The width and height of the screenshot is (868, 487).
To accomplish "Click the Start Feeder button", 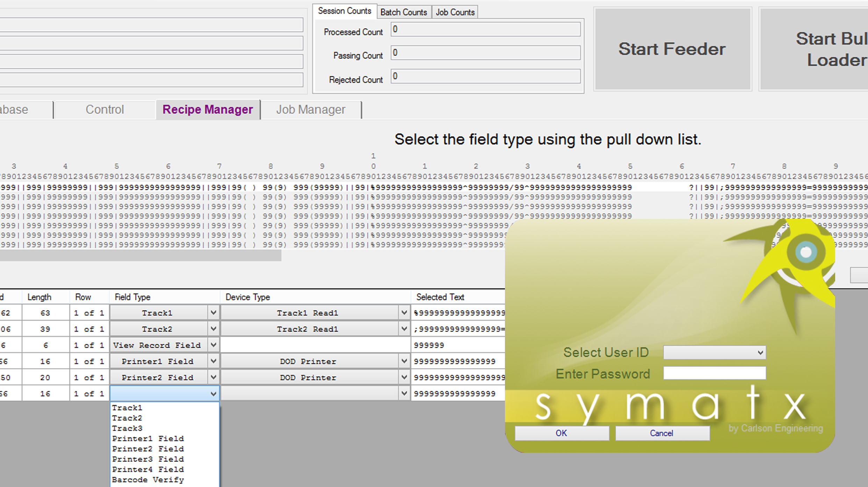I will pos(672,49).
